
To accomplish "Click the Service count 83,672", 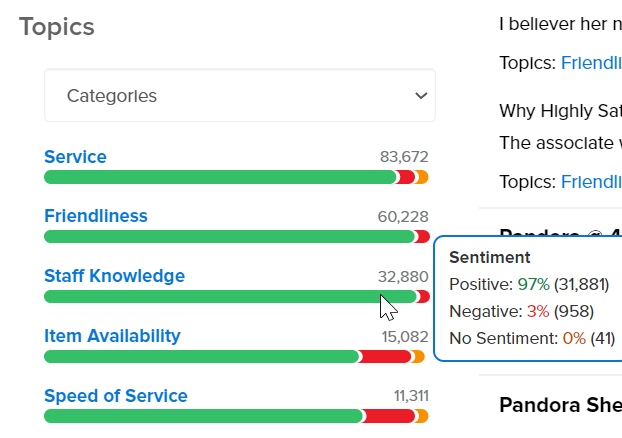I will pos(404,157).
